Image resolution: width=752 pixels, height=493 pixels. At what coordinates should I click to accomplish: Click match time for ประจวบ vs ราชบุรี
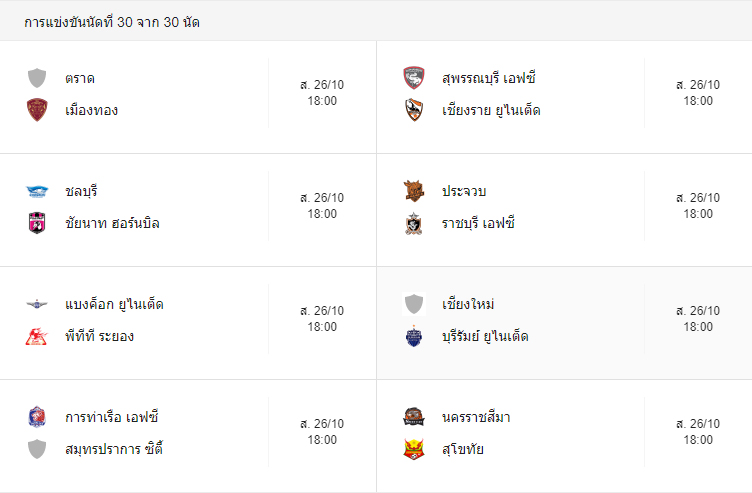tap(698, 206)
